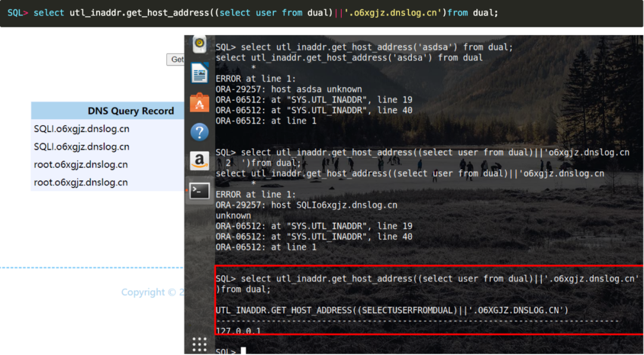This screenshot has height=355, width=644.
Task: Launch LibreOffice Writer from the dock
Action: [x=200, y=73]
